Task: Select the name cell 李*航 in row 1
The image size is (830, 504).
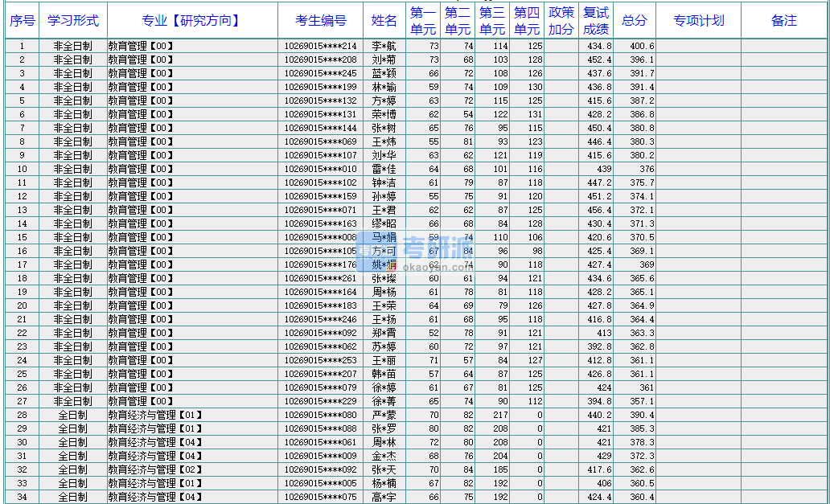Action: pos(384,46)
